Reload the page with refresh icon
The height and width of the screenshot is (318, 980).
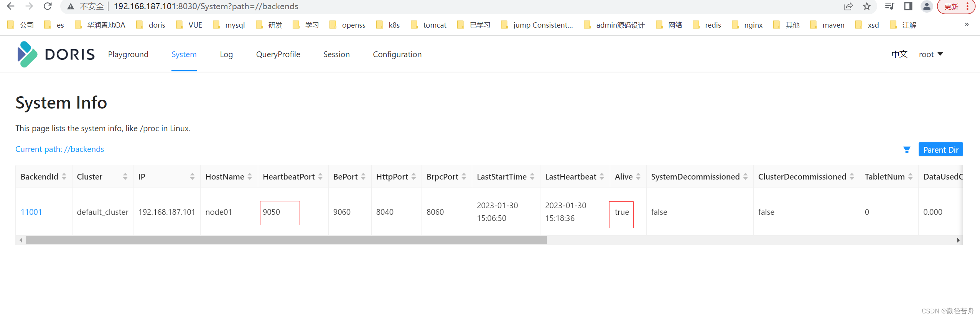click(48, 6)
